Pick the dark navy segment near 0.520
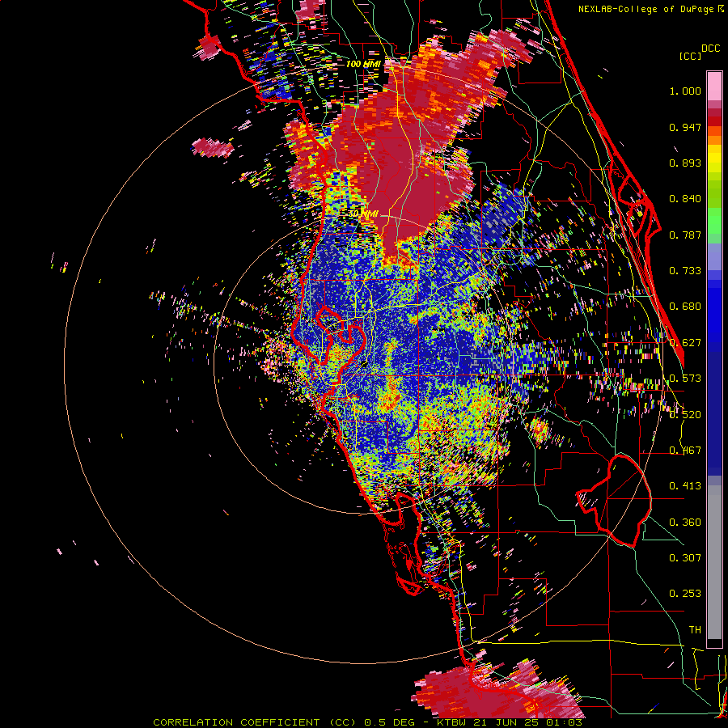 tap(714, 413)
